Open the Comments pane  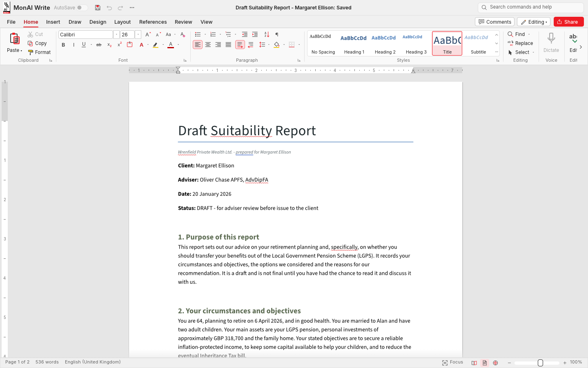click(494, 22)
